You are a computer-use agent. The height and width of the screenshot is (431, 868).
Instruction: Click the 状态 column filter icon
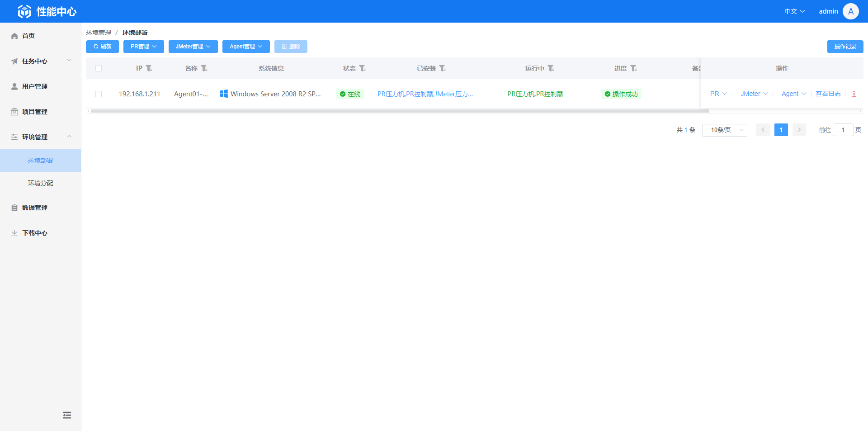point(362,68)
